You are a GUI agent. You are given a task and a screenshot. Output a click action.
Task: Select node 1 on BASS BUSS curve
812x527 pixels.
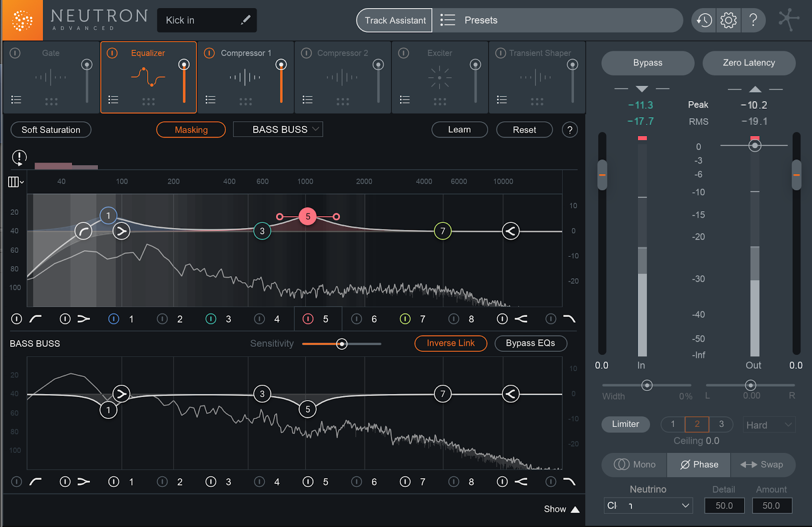pos(108,410)
